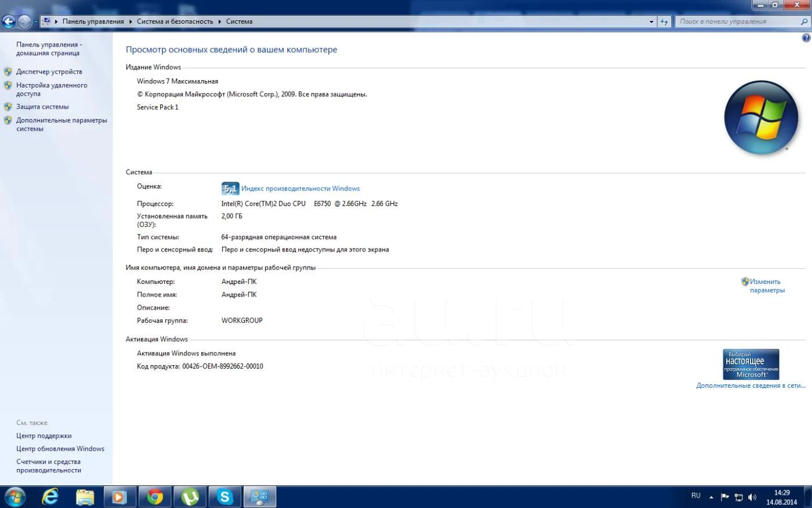Screen dimensions: 812x508
Task: Click network connection tray icon
Action: [x=738, y=497]
